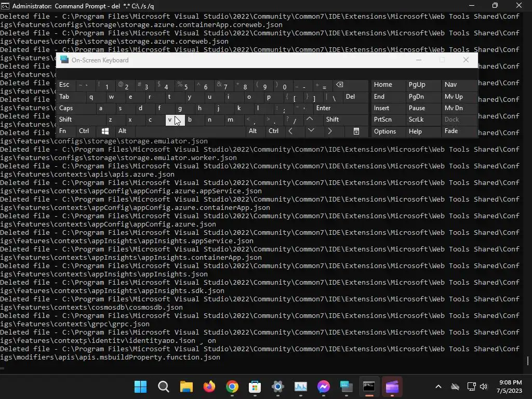Show hidden system tray icons
This screenshot has height=399, width=532.
coord(438,387)
